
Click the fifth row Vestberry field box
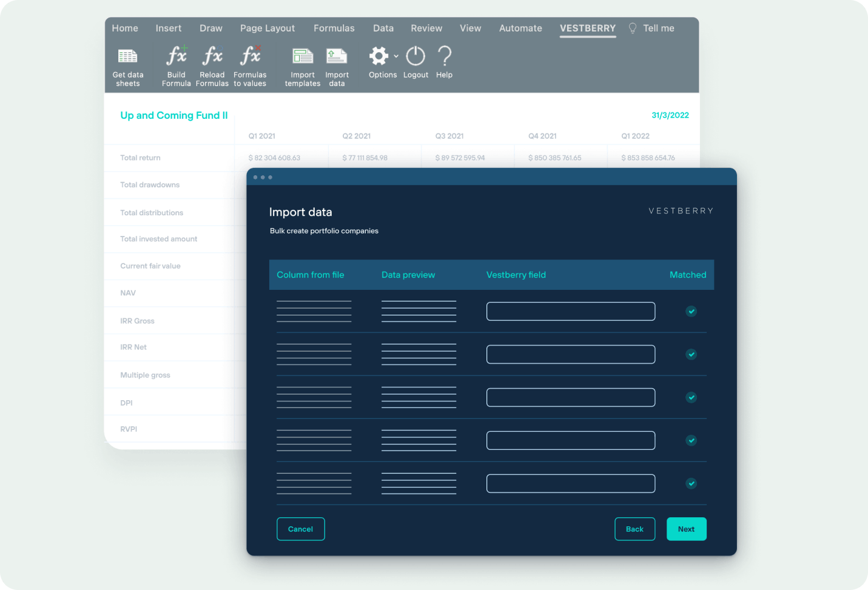(x=571, y=483)
